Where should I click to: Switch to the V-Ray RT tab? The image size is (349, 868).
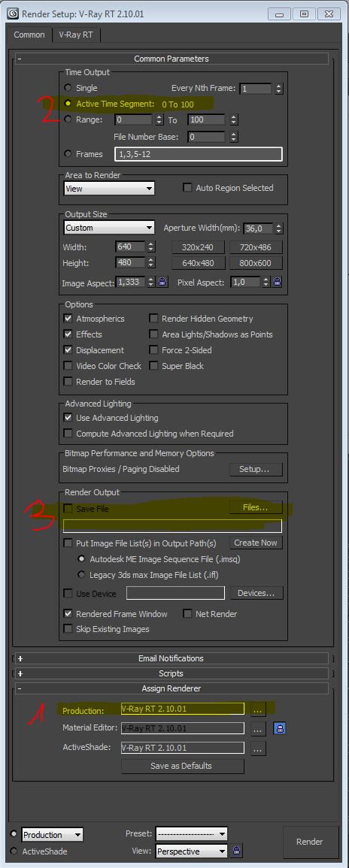pyautogui.click(x=77, y=35)
